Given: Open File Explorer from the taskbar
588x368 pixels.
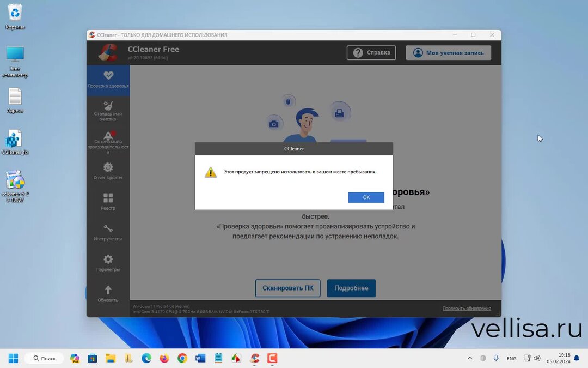Looking at the screenshot, I should coord(110,358).
